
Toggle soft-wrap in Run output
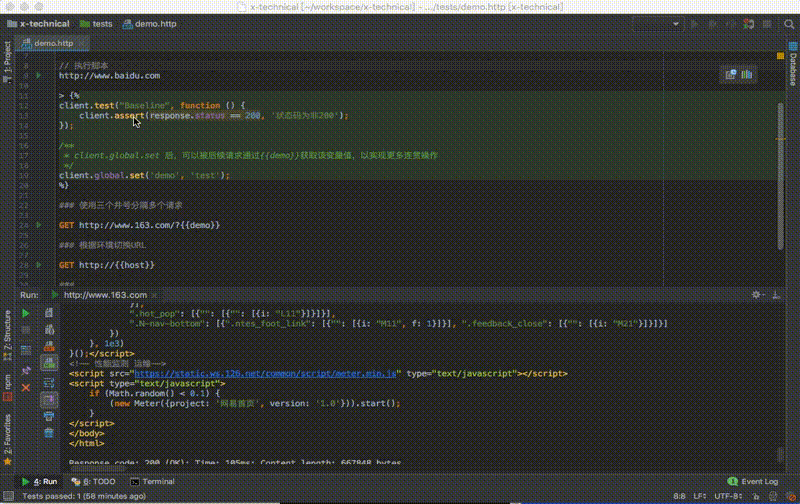(x=49, y=382)
